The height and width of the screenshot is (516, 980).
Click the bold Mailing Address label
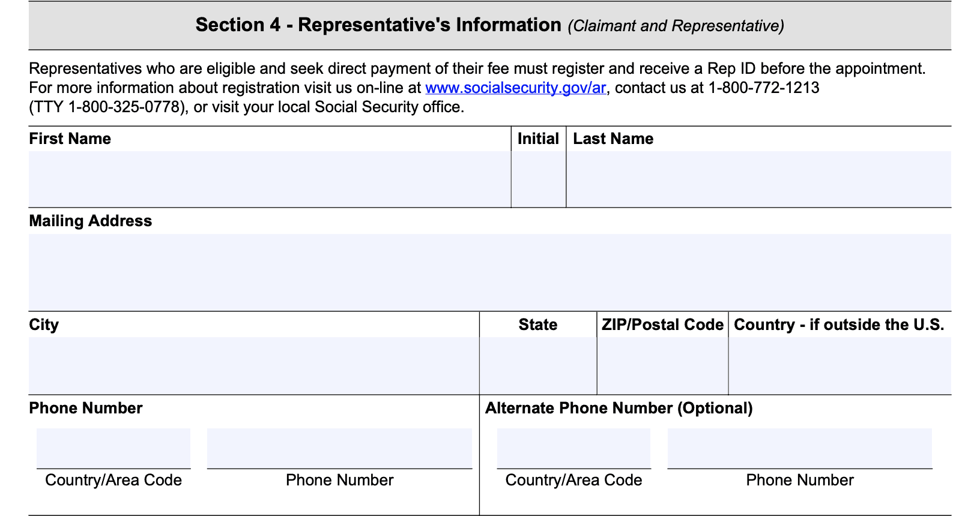[x=91, y=221]
